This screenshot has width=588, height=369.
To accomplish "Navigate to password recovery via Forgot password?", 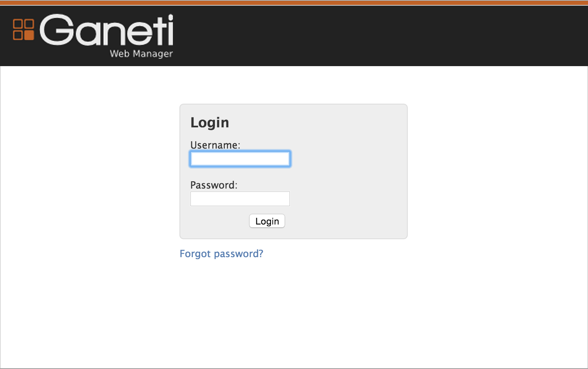I will (221, 253).
